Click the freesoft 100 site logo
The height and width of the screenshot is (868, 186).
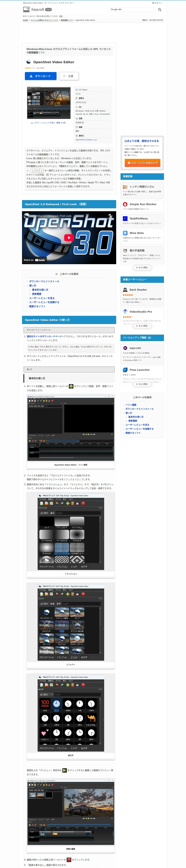38,9
